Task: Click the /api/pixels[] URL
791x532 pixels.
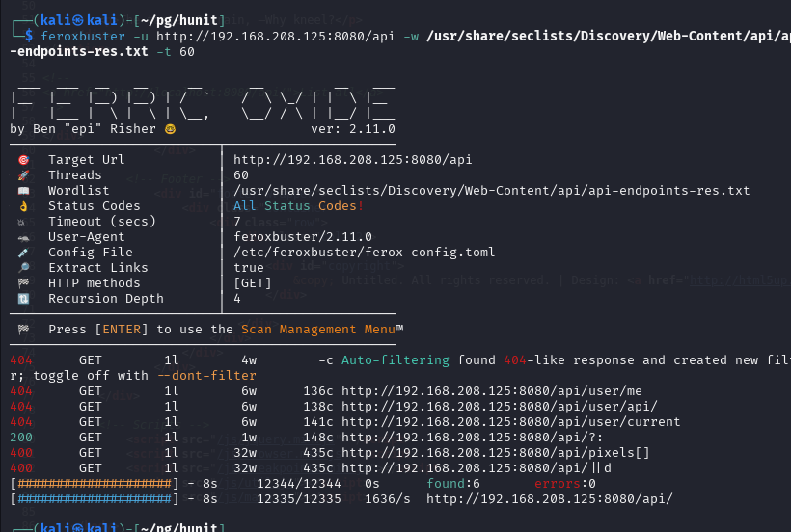Action: pyautogui.click(x=496, y=453)
